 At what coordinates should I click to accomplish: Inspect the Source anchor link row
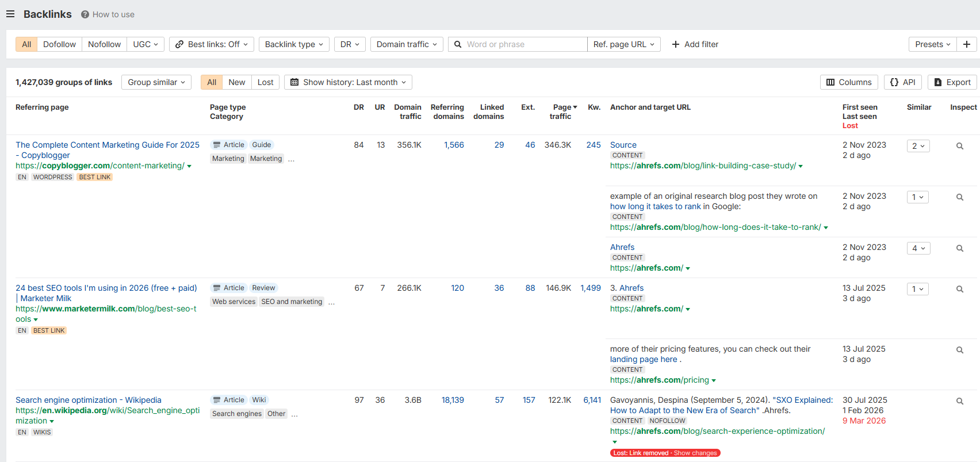(960, 146)
